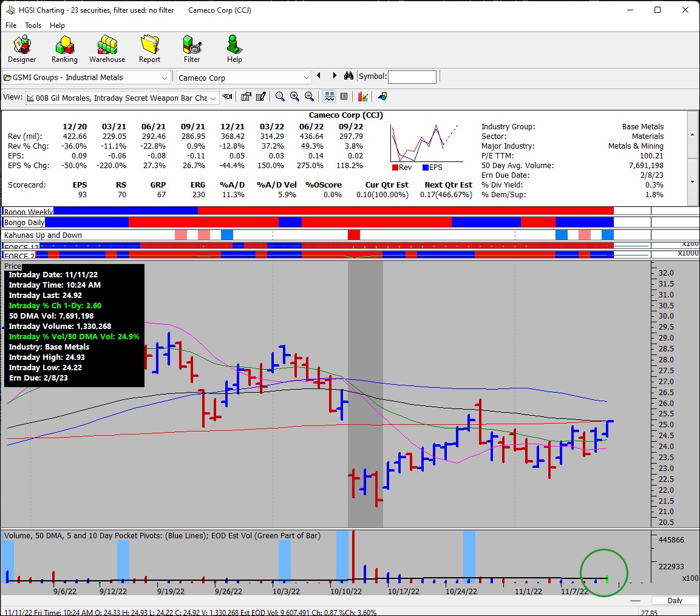700x616 pixels.
Task: Open chart view properties icon
Action: (x=246, y=96)
